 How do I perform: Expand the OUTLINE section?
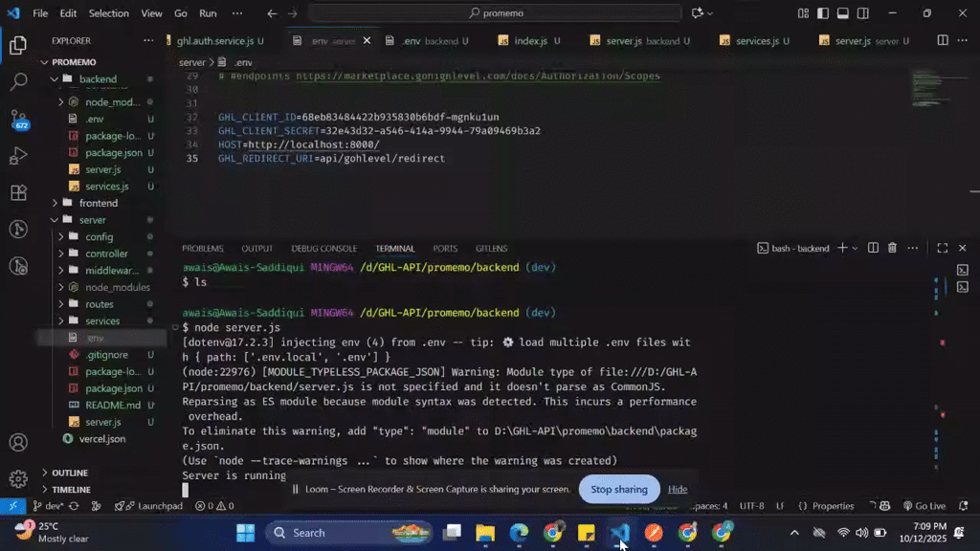pyautogui.click(x=69, y=473)
